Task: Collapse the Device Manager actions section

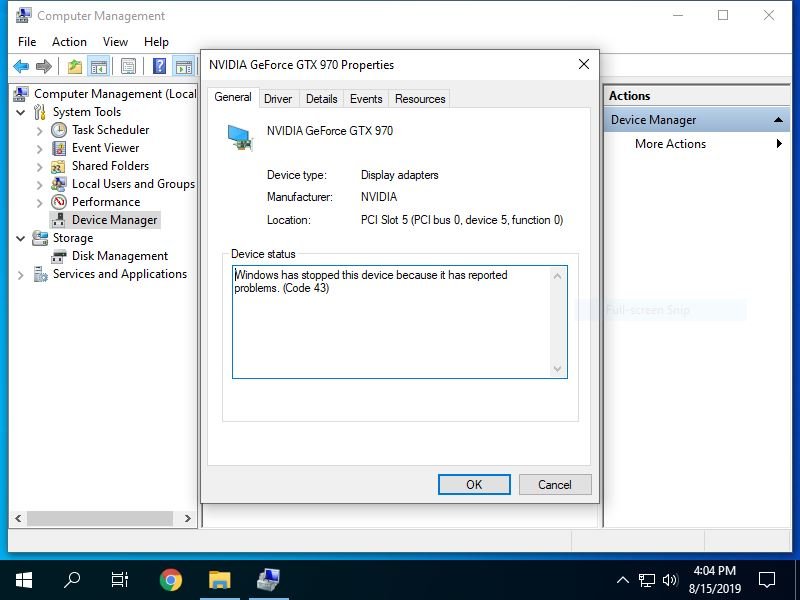Action: pyautogui.click(x=778, y=120)
